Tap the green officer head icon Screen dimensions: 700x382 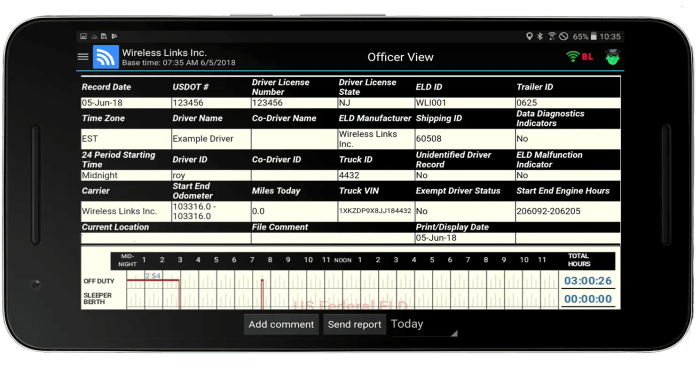[612, 57]
